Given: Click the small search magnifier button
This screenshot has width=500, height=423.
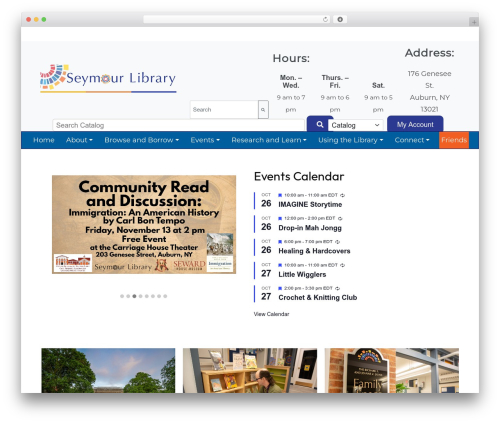Looking at the screenshot, I should click(263, 109).
